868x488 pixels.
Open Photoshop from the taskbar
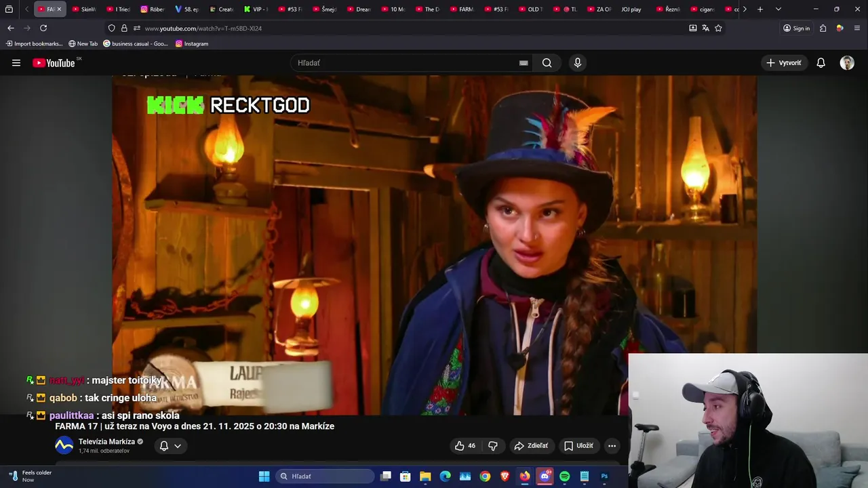tap(604, 476)
